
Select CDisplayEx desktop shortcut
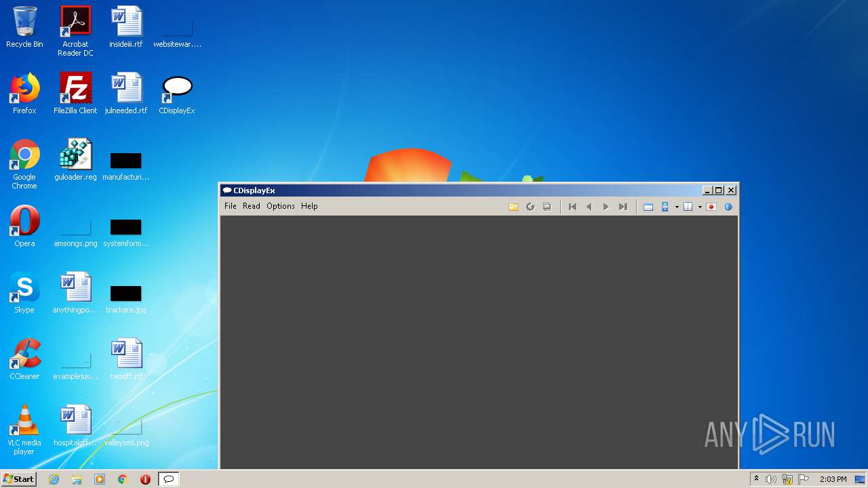coord(177,94)
